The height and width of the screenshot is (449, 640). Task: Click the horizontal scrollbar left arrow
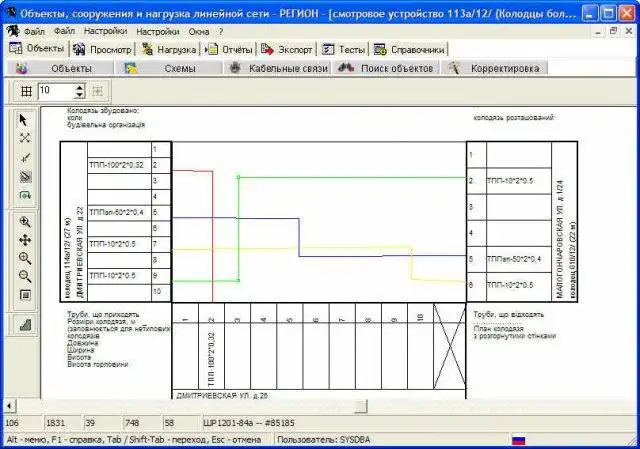pos(9,406)
